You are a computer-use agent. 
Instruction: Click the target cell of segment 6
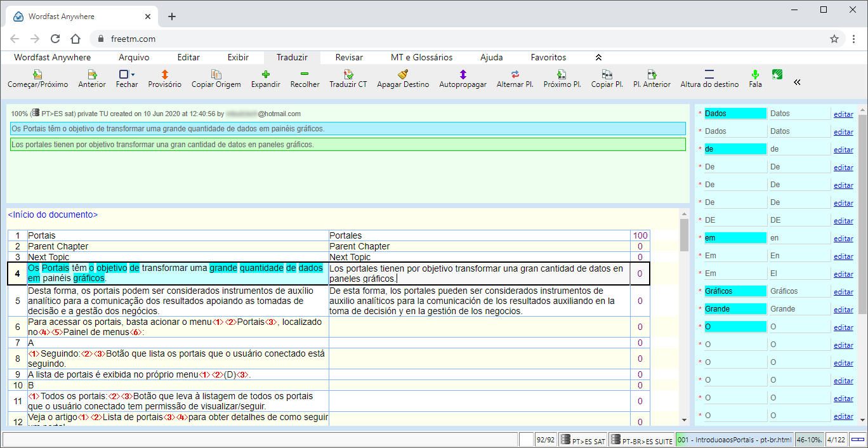click(x=479, y=327)
